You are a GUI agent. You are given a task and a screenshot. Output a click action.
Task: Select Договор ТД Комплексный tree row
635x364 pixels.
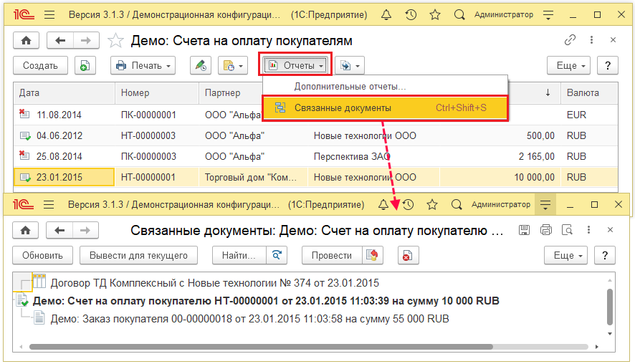(214, 282)
